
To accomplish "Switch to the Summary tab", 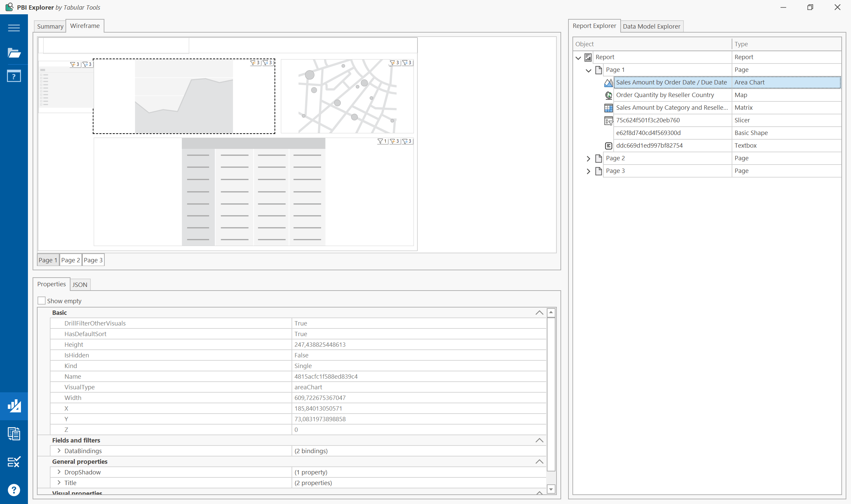I will 50,26.
